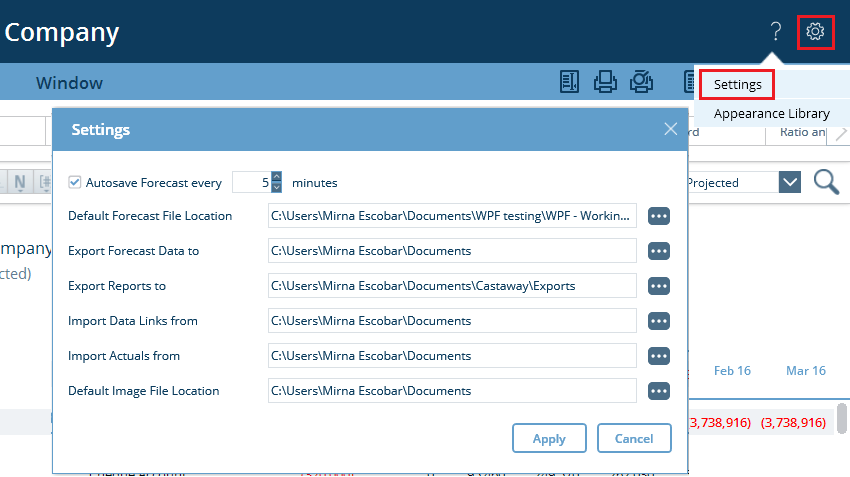850x477 pixels.
Task: Browse for Export Reports to folder
Action: pyautogui.click(x=658, y=286)
